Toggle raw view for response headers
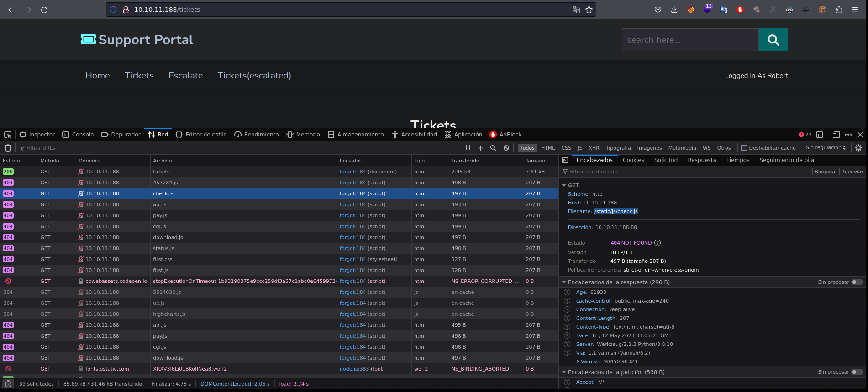Viewport: 868px width, 392px height. tap(857, 282)
